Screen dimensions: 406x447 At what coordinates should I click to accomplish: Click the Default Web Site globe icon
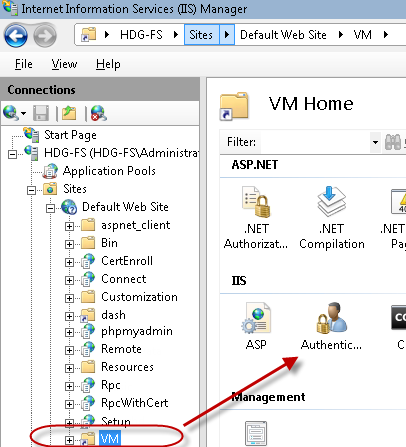tap(70, 207)
